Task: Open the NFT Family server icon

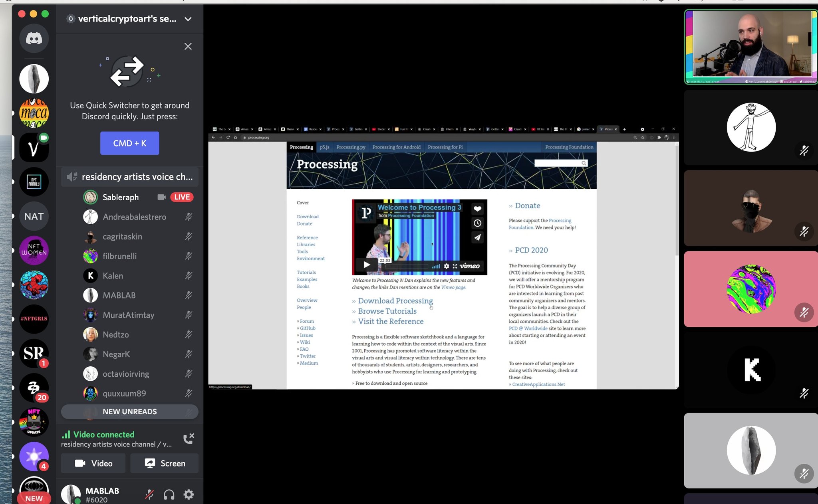Action: 34,182
